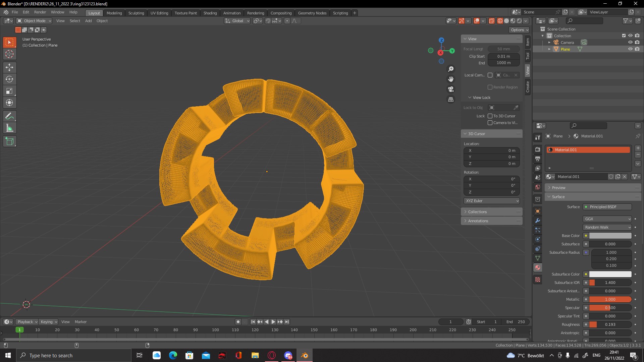Add a material slot with plus button
Screen dimensions: 644x362
(638, 148)
